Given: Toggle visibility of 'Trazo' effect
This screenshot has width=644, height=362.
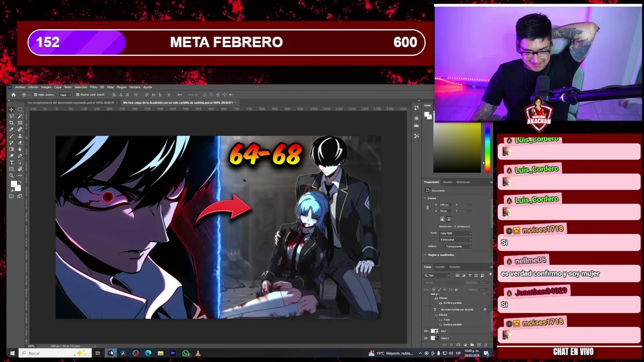Looking at the screenshot, I should pos(441,320).
